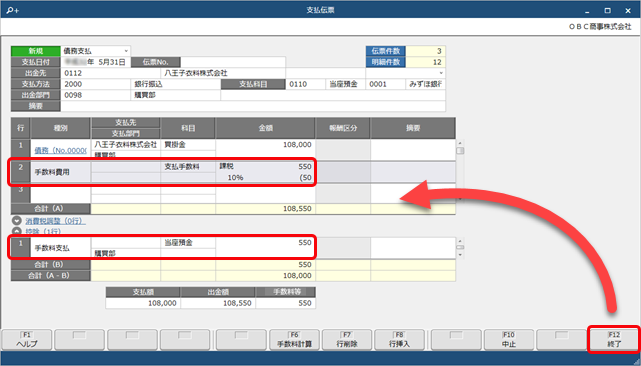
Task: Click the 新規 status label
Action: tap(36, 51)
